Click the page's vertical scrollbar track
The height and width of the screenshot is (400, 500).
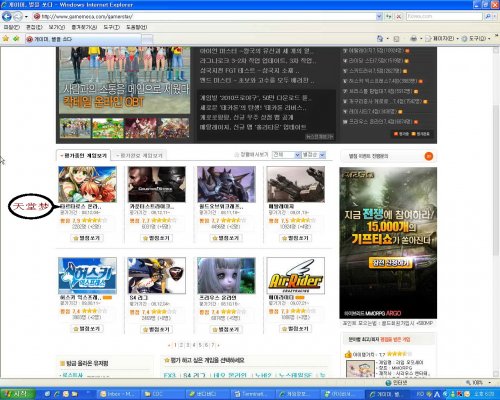(x=496, y=213)
